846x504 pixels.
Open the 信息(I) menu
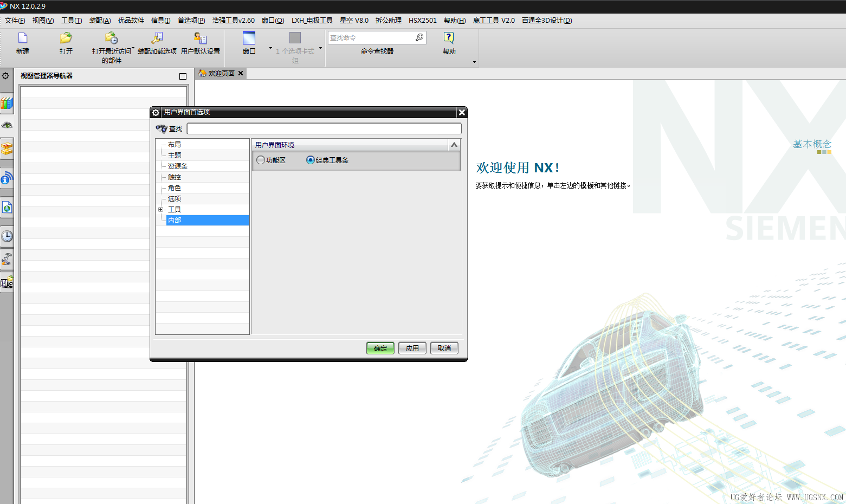pyautogui.click(x=160, y=21)
